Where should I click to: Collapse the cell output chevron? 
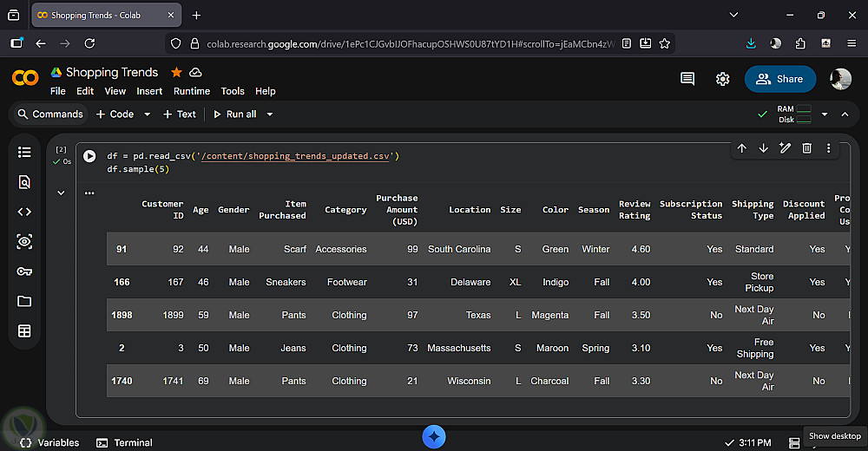point(61,193)
